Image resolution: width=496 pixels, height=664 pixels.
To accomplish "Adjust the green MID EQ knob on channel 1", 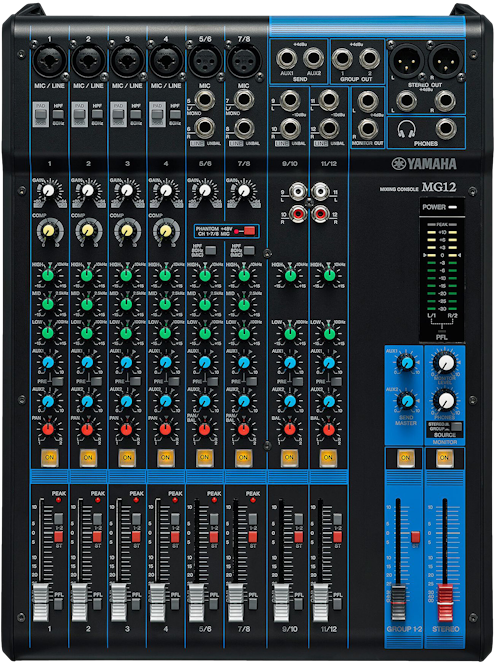I will (48, 304).
